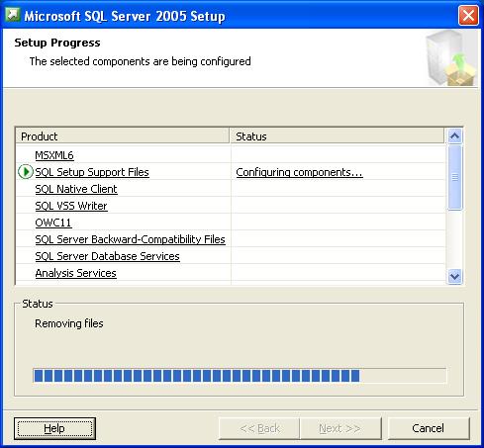Click the Setup Progress heading
Image resolution: width=484 pixels, height=448 pixels.
tap(57, 43)
